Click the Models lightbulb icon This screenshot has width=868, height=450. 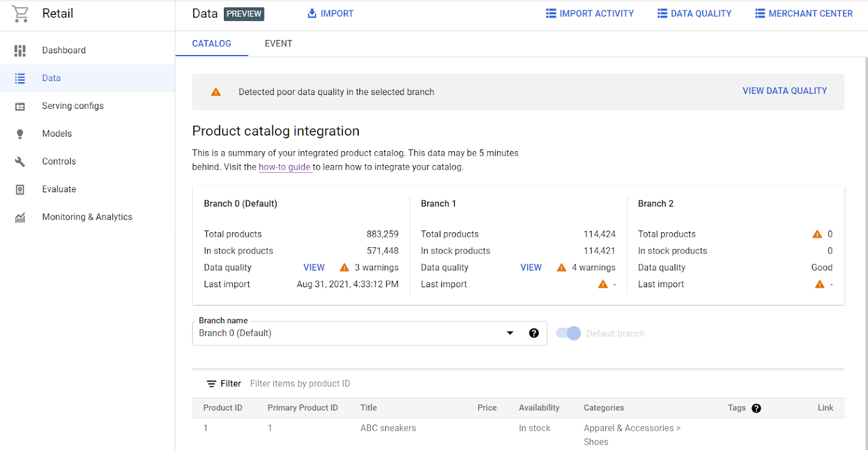click(20, 134)
